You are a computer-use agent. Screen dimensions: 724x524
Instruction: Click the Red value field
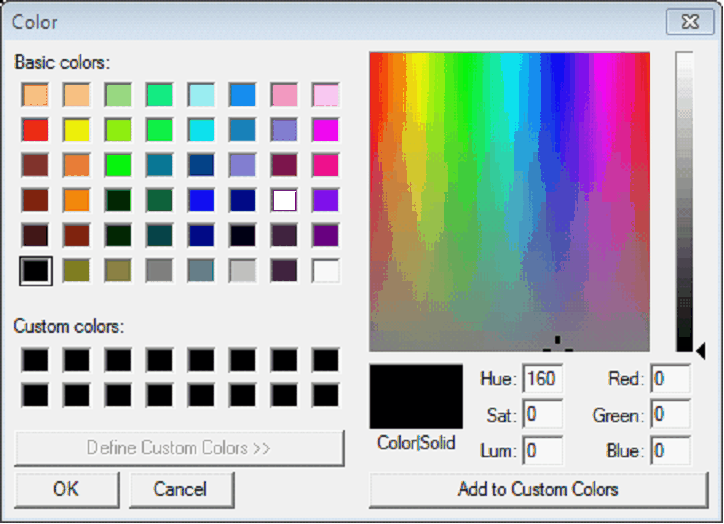coord(670,379)
